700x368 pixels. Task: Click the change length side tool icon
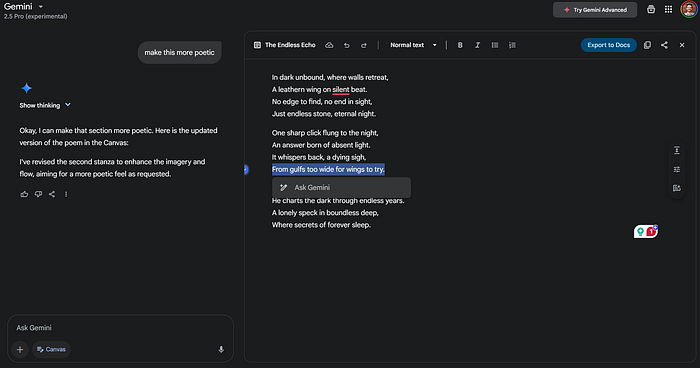677,150
